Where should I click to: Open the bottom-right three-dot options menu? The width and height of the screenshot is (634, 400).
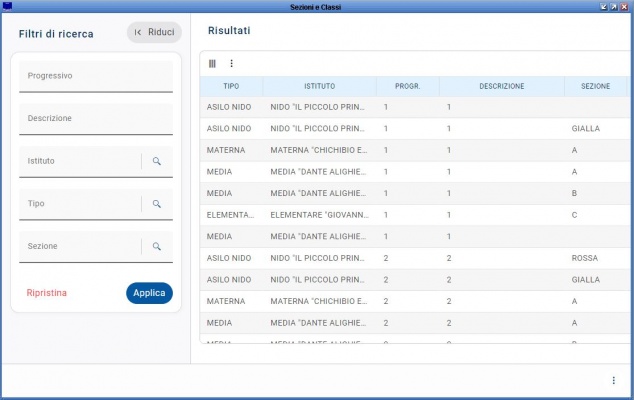pyautogui.click(x=613, y=380)
